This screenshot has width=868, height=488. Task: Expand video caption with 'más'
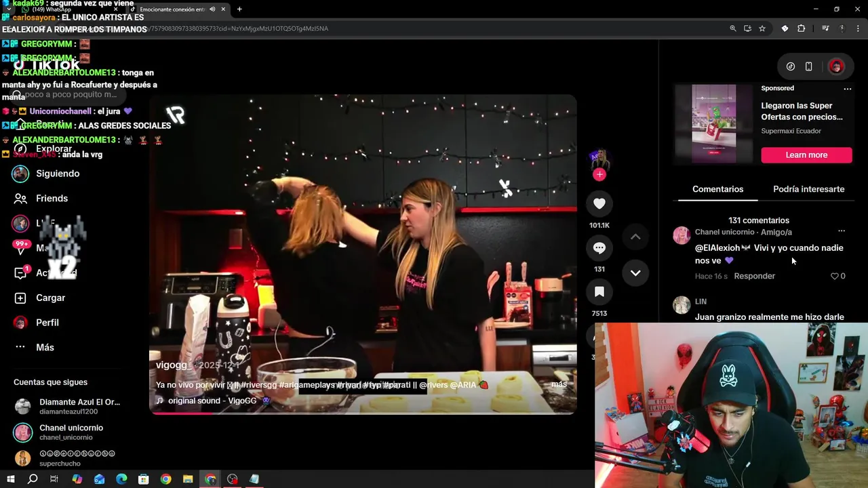point(559,384)
